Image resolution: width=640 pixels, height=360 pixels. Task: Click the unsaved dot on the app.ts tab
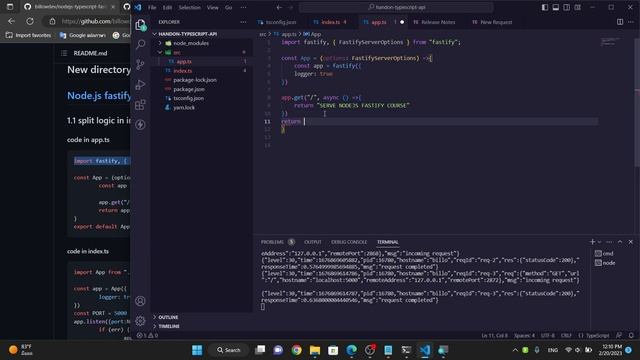402,22
